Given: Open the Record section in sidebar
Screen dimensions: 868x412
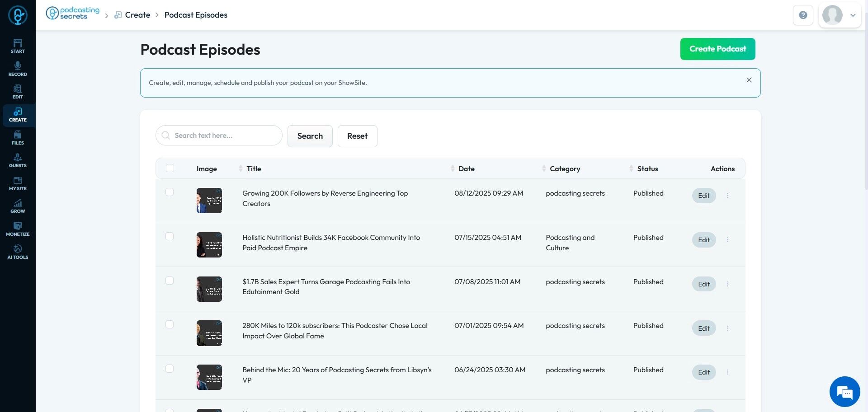Looking at the screenshot, I should pyautogui.click(x=18, y=69).
